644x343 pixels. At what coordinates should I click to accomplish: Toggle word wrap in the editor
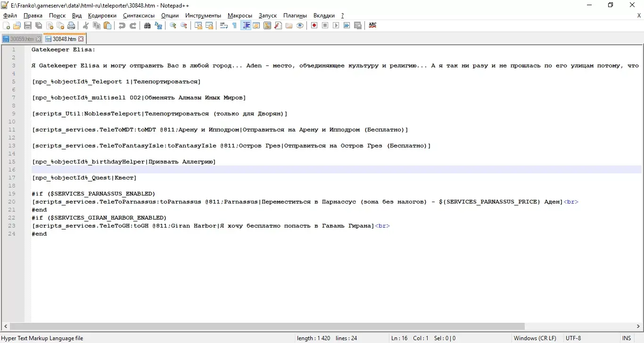224,25
